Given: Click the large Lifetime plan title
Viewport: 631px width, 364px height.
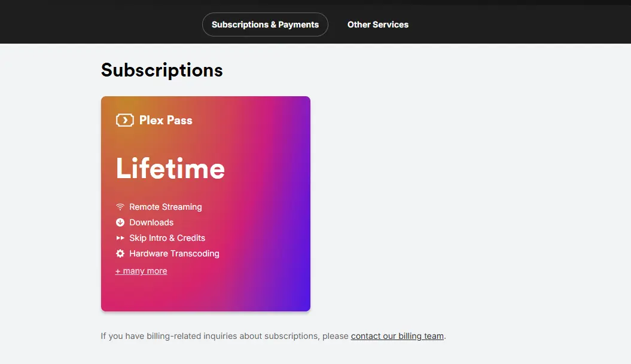Looking at the screenshot, I should pyautogui.click(x=170, y=169).
